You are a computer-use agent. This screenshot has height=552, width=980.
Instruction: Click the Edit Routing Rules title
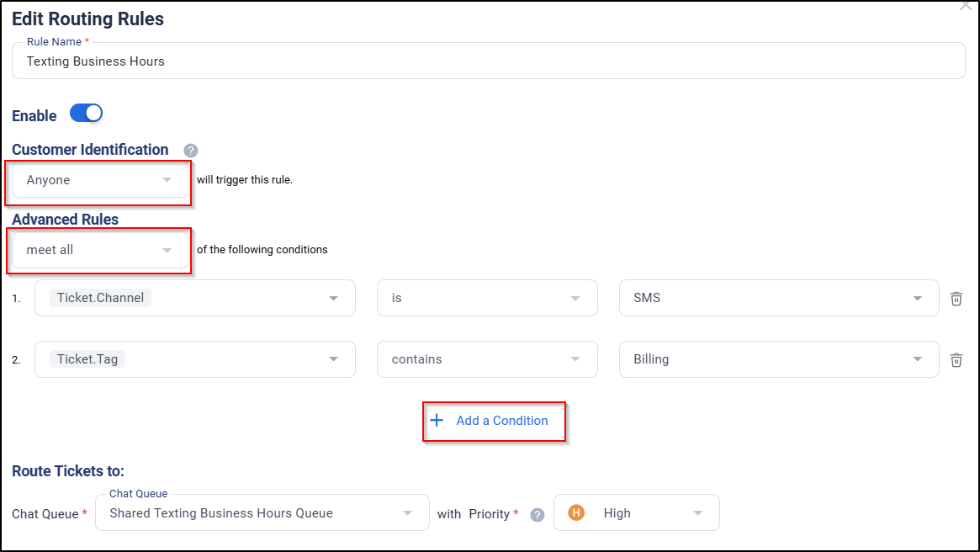(x=87, y=19)
